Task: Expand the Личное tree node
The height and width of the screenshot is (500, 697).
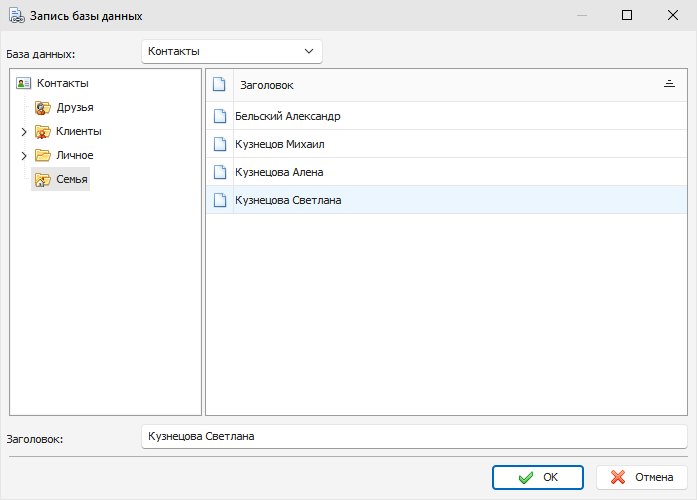Action: click(x=24, y=156)
